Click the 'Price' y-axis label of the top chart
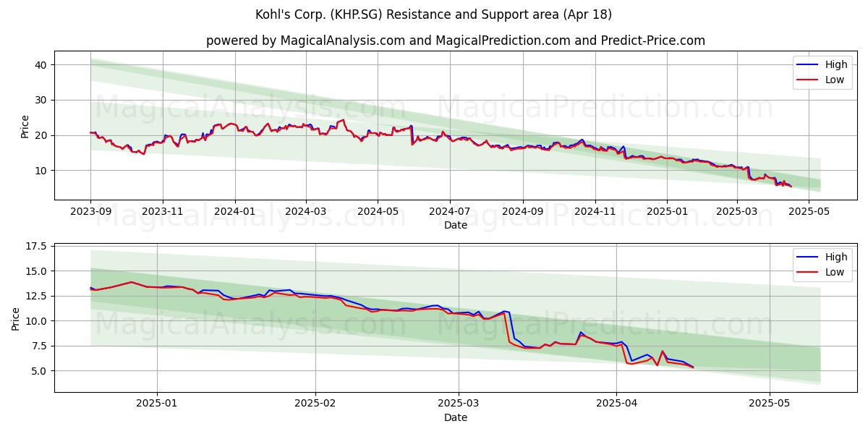 point(25,126)
